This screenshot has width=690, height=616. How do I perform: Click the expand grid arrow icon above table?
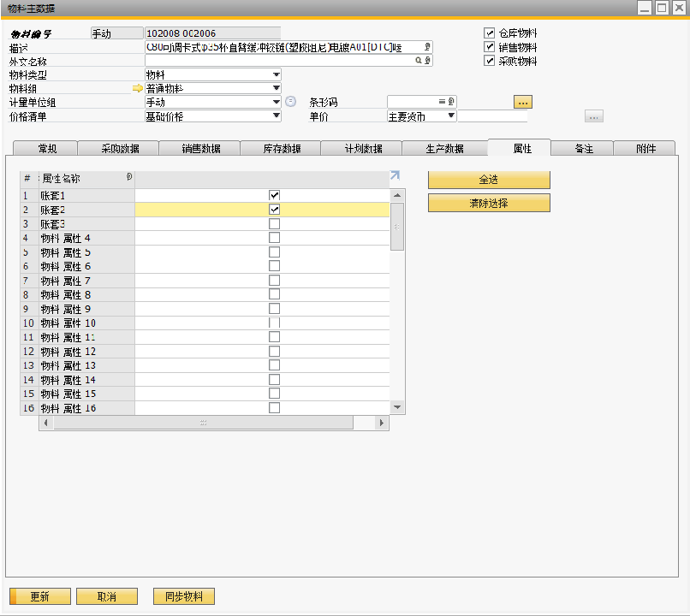395,175
